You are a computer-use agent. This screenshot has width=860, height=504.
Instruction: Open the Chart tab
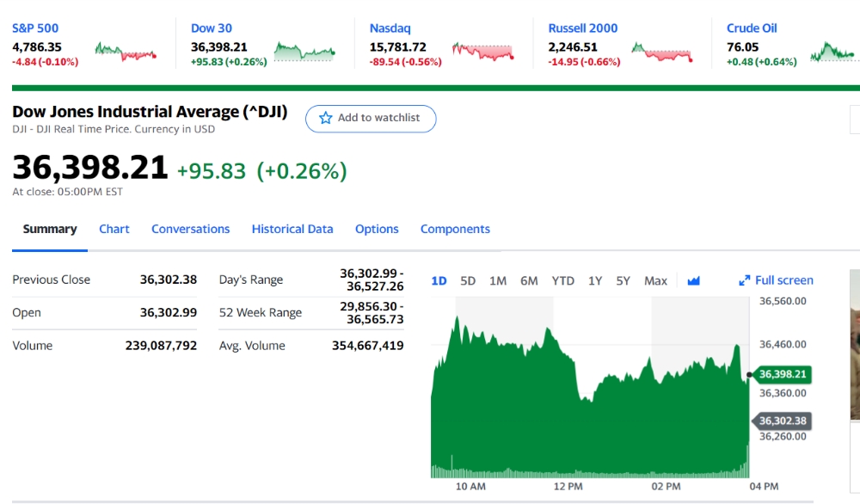point(114,229)
